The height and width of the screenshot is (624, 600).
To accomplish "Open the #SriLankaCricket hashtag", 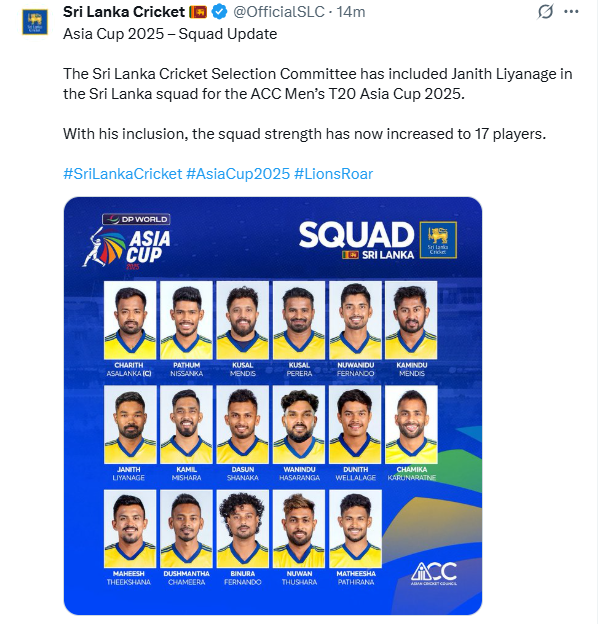I will click(123, 174).
